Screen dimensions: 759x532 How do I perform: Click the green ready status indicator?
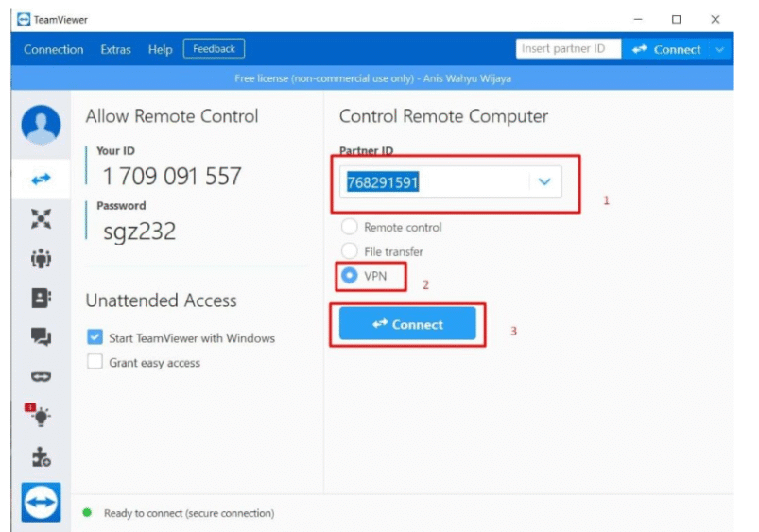click(87, 513)
